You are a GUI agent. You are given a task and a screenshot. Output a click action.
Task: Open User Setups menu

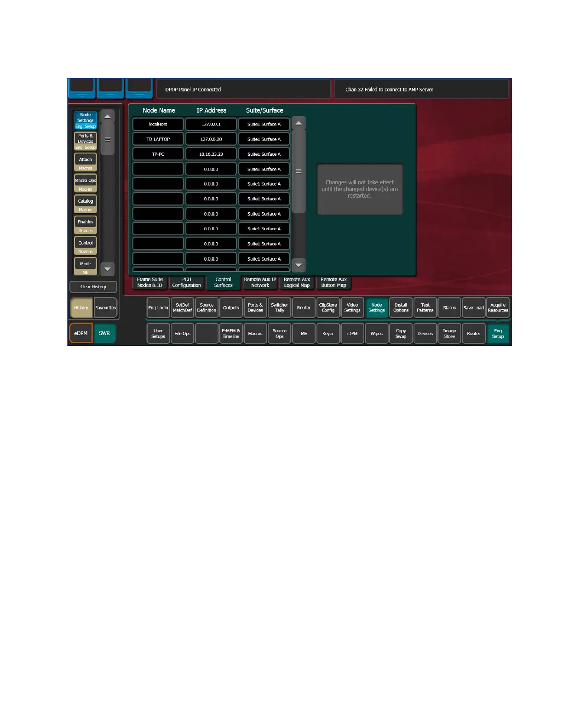point(158,334)
